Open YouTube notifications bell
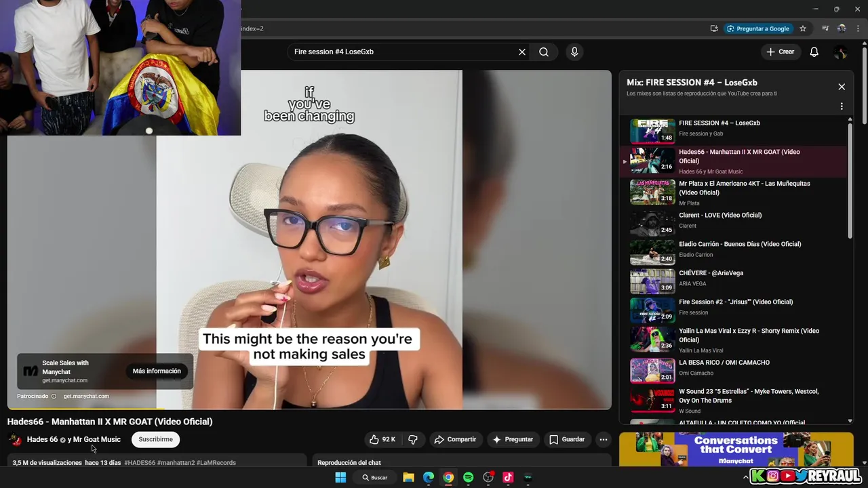Screen dimensions: 868x488 (814, 52)
